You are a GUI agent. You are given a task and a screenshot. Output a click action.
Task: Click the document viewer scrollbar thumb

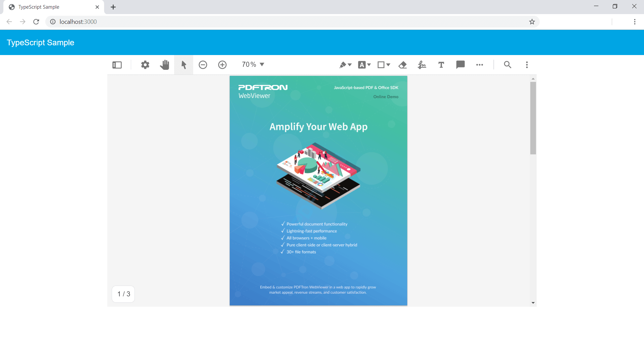pos(533,118)
